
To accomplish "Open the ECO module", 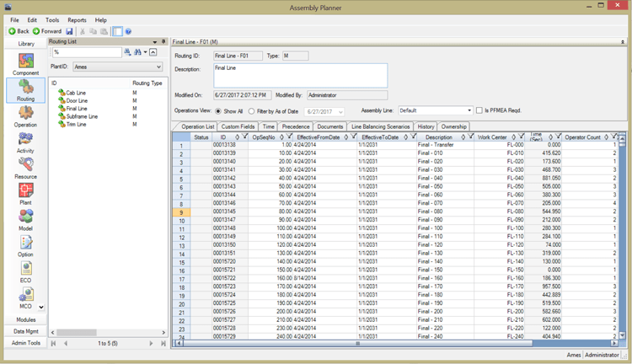I will point(25,271).
